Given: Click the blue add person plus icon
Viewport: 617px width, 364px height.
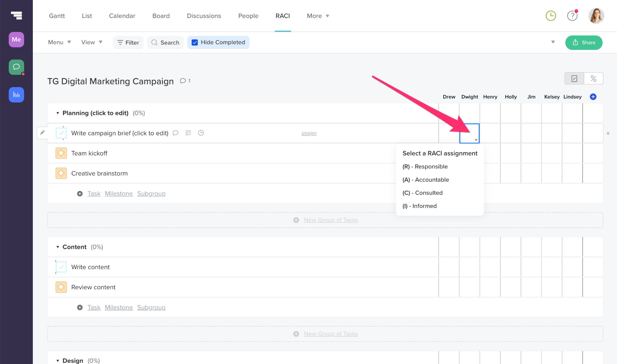Looking at the screenshot, I should 593,97.
